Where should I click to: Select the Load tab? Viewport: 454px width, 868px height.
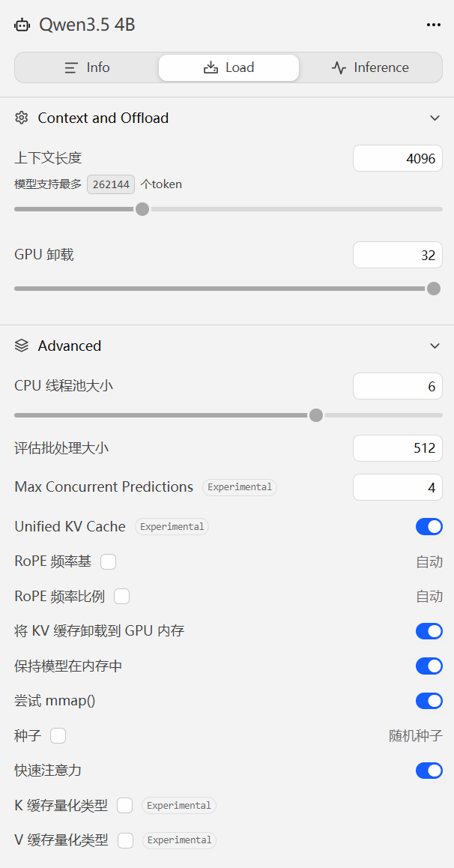point(229,67)
